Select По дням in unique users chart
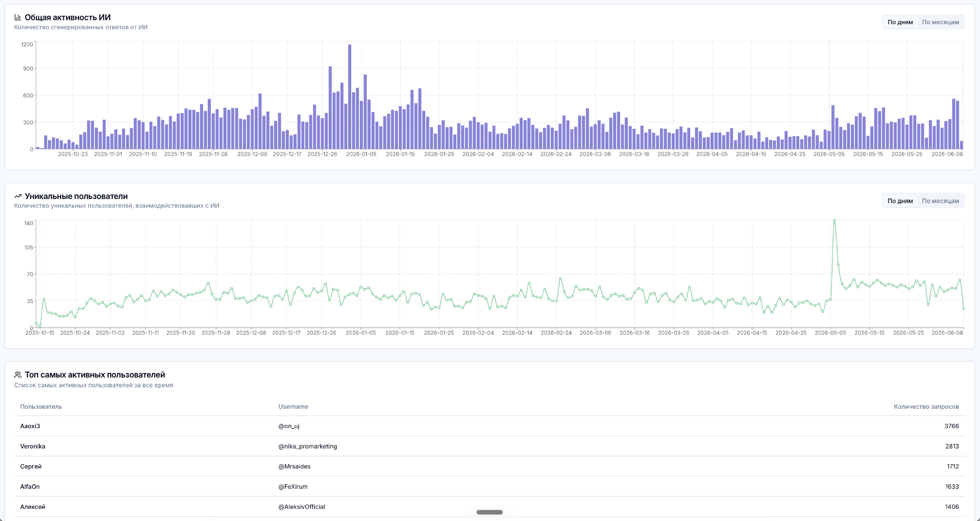Screen dimensions: 980x521 click(900, 201)
